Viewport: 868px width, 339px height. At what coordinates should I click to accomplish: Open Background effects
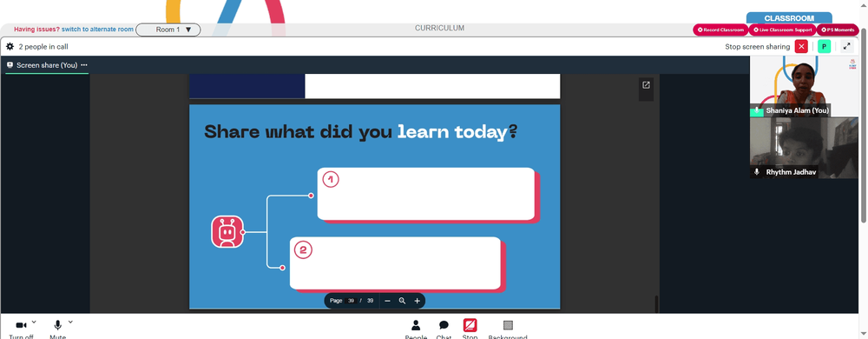(508, 329)
